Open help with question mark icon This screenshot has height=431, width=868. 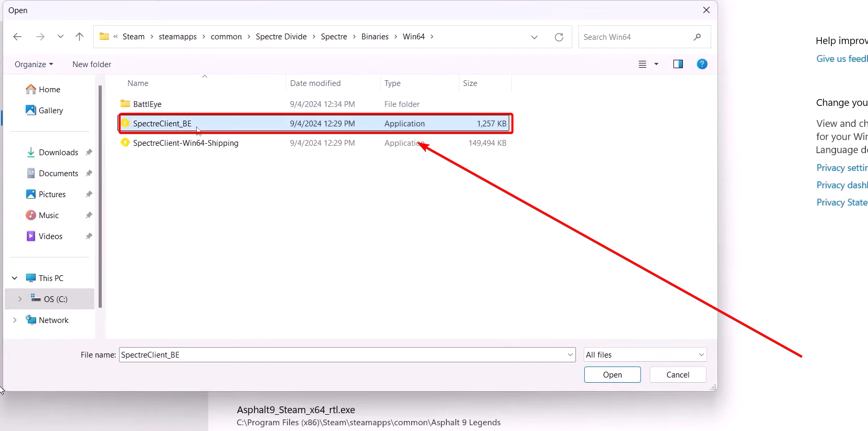pos(702,64)
